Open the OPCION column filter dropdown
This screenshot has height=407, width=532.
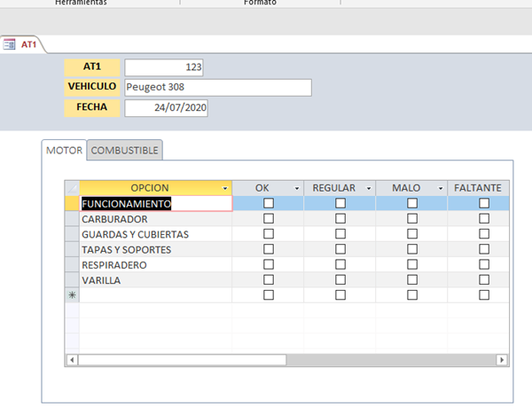(225, 189)
